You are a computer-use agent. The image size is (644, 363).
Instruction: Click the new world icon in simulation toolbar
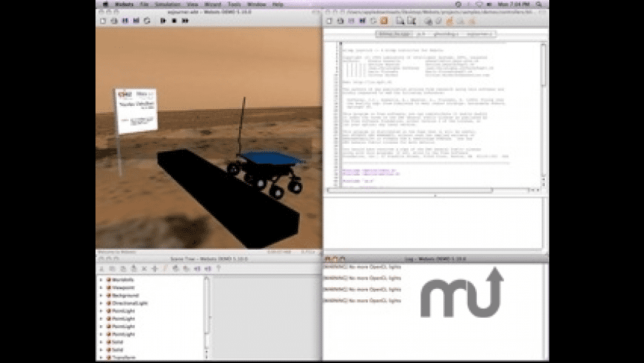coord(103,21)
